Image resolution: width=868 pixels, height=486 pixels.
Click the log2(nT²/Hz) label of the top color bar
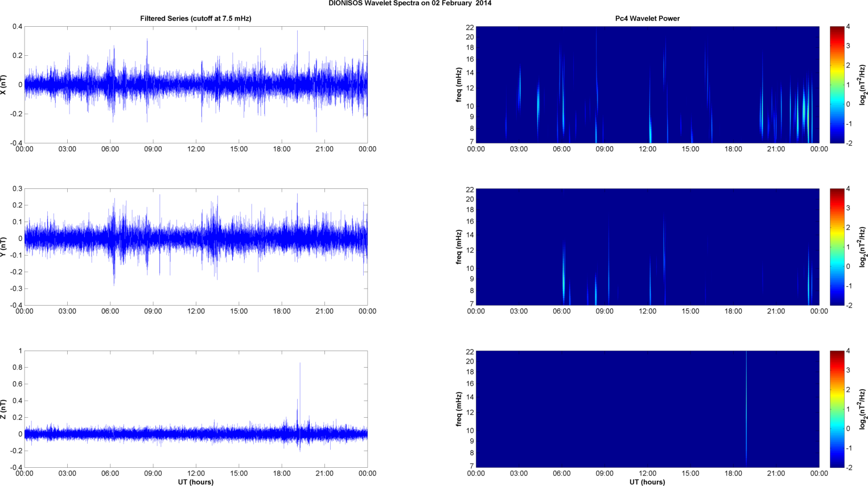863,85
